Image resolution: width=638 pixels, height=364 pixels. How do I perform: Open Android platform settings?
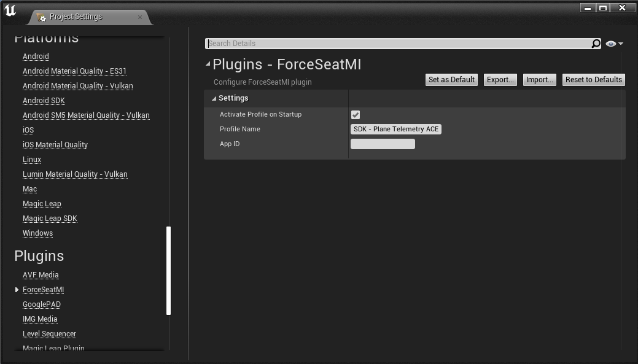coord(36,56)
